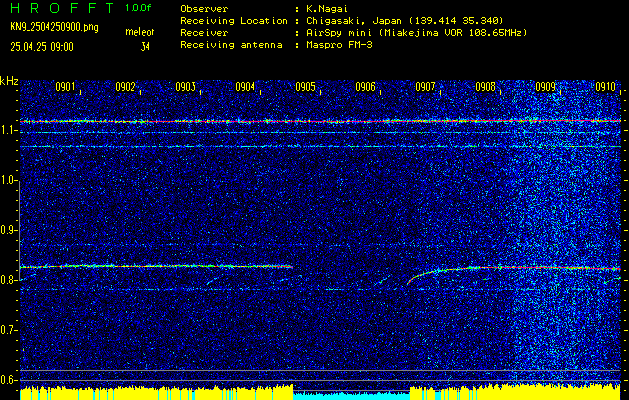Click the 0903 time marker
This screenshot has width=629, height=400.
pos(185,87)
